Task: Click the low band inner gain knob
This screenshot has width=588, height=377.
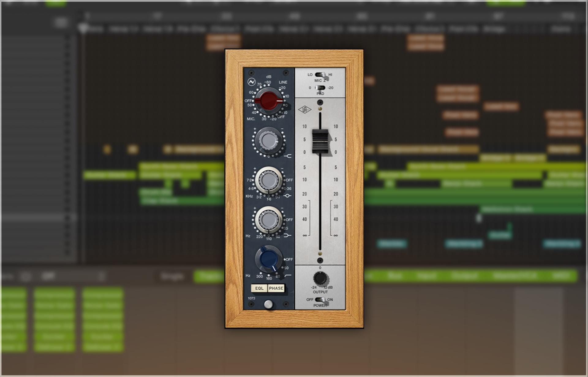Action: tap(269, 220)
